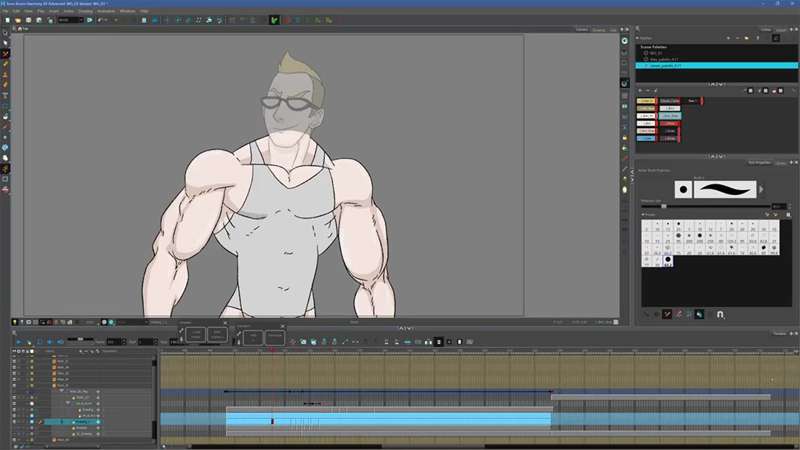Select the highlighted Brush tool in Tools toolbar
800x450 pixels.
(x=5, y=54)
